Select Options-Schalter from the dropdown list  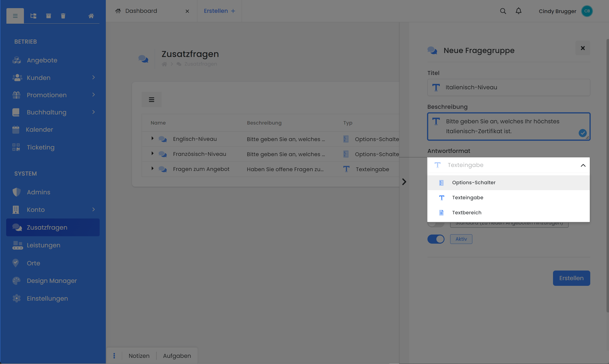[474, 182]
